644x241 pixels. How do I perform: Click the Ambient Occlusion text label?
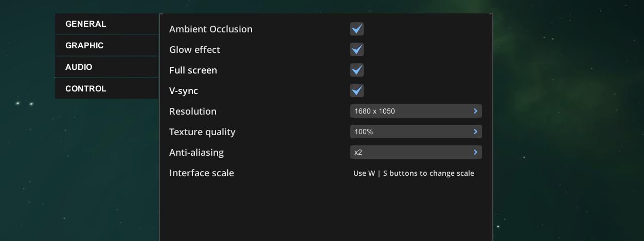tap(211, 29)
